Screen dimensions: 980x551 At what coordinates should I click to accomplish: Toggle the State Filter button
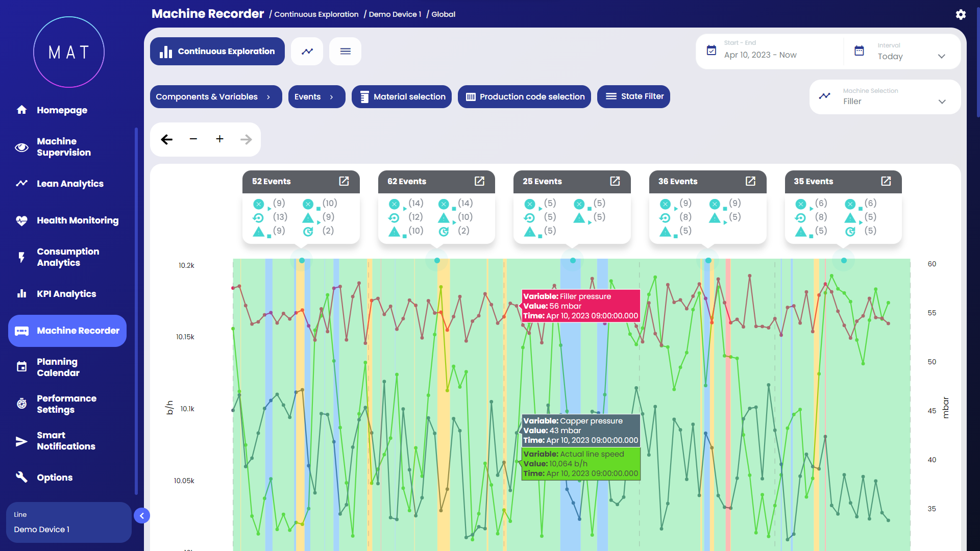click(633, 96)
